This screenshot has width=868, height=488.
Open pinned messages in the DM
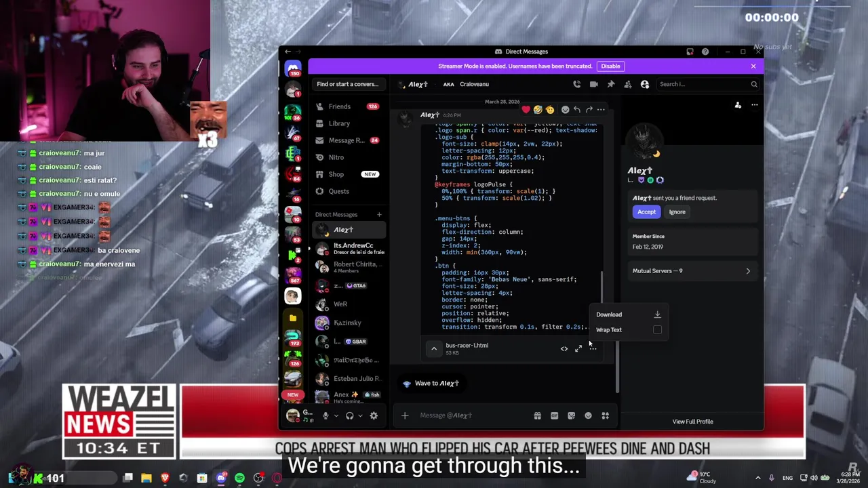(x=611, y=84)
